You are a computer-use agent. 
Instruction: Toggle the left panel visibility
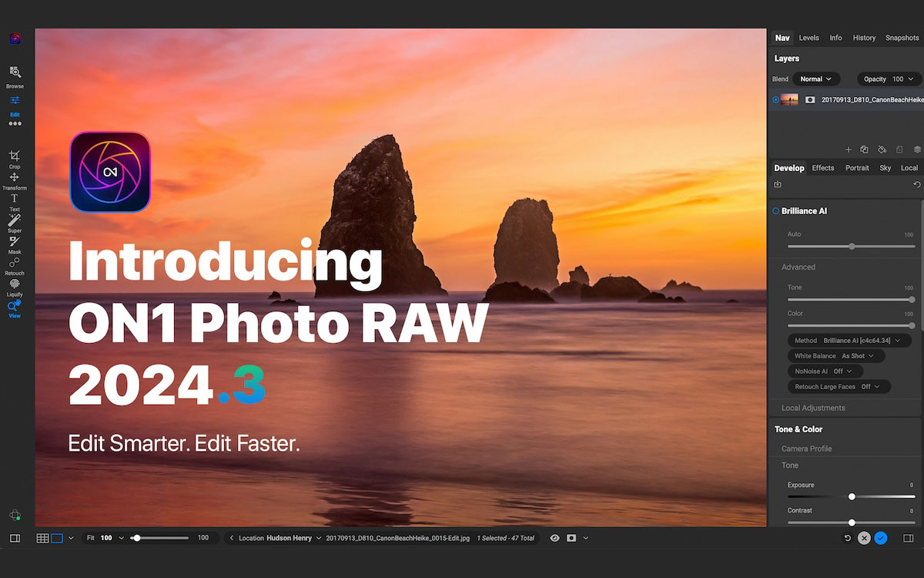tap(15, 538)
